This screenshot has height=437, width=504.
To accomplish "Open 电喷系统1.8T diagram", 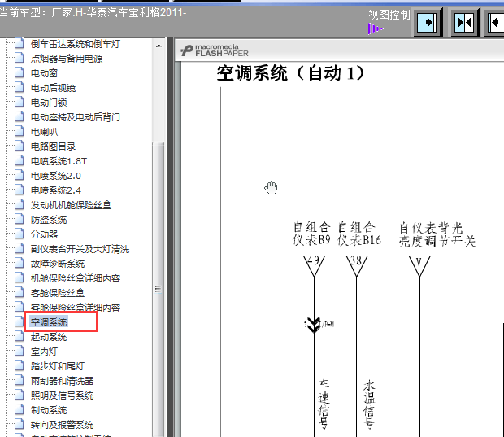I will (59, 161).
